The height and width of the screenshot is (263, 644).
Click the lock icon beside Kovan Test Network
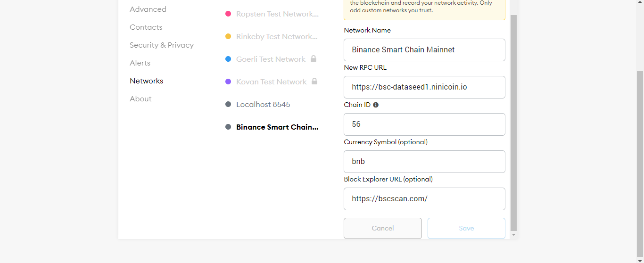[x=314, y=82]
